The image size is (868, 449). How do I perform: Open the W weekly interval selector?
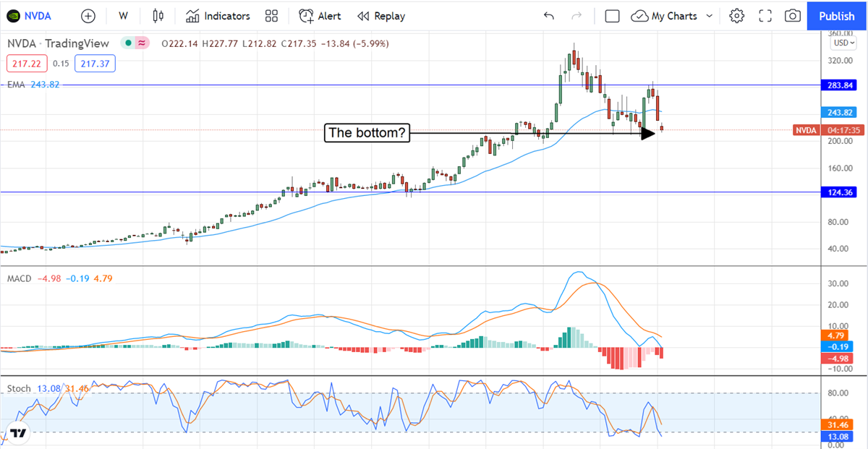click(x=124, y=15)
